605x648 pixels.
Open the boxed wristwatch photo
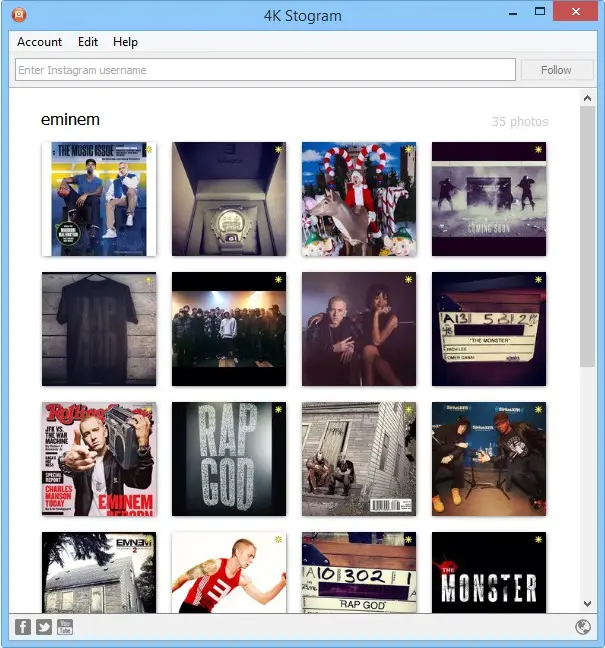point(229,199)
